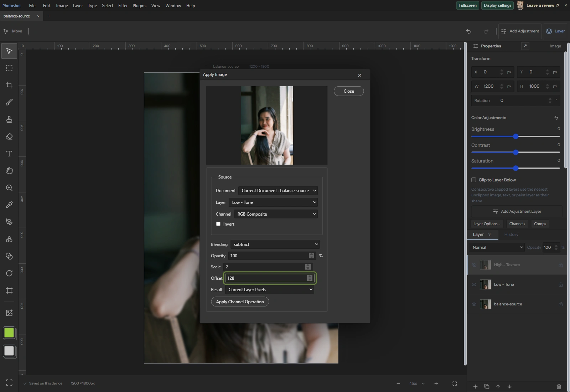Viewport: 570px width, 392px height.
Task: Select the Eyedropper tool
Action: [9, 205]
